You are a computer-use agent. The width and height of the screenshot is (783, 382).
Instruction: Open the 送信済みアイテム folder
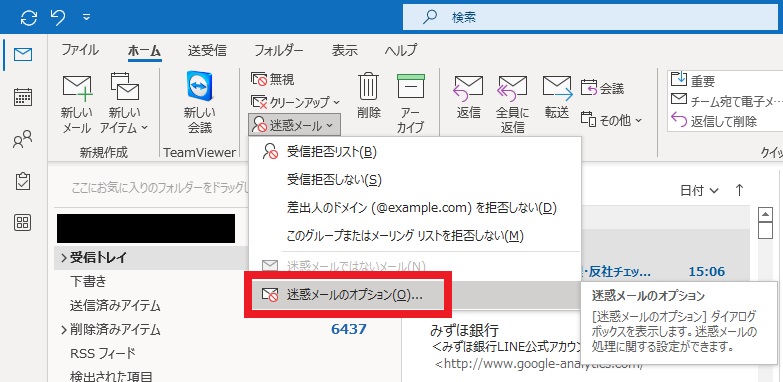(x=115, y=305)
